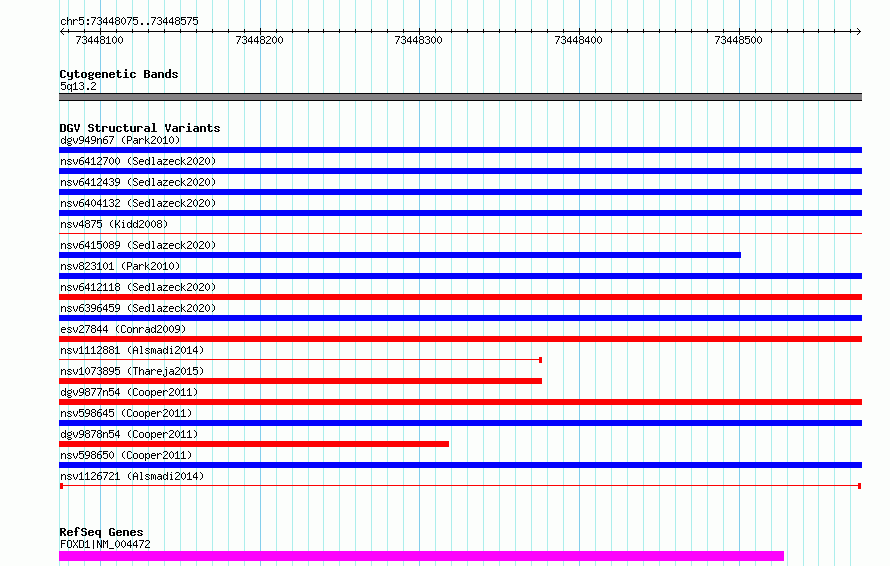Select the 5q13.2 band label

pyautogui.click(x=78, y=86)
